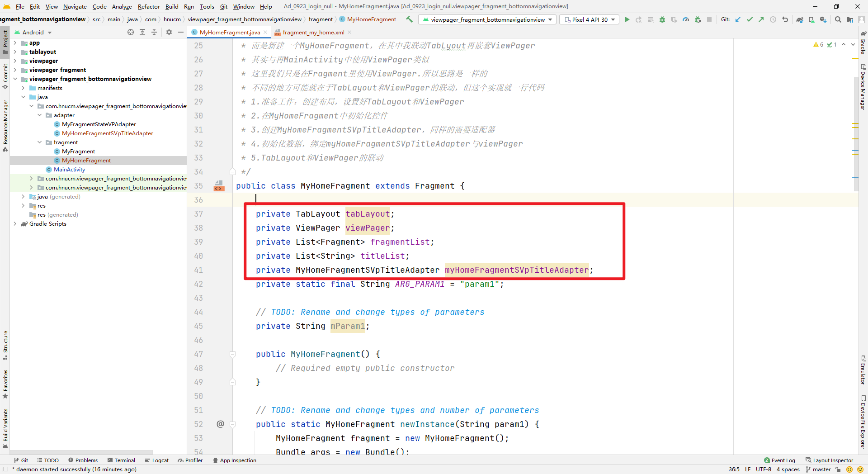Open the Event Log
This screenshot has height=474, width=868.
(x=779, y=460)
